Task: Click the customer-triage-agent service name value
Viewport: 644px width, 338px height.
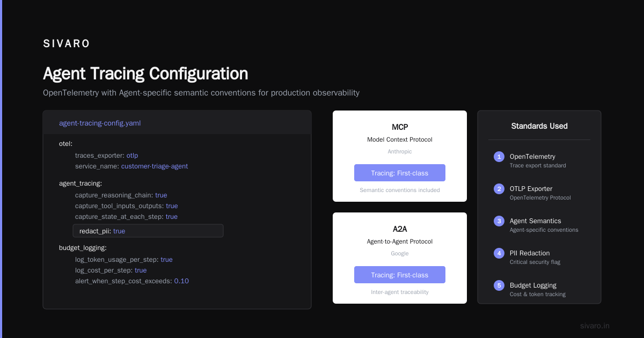Action: click(x=155, y=166)
